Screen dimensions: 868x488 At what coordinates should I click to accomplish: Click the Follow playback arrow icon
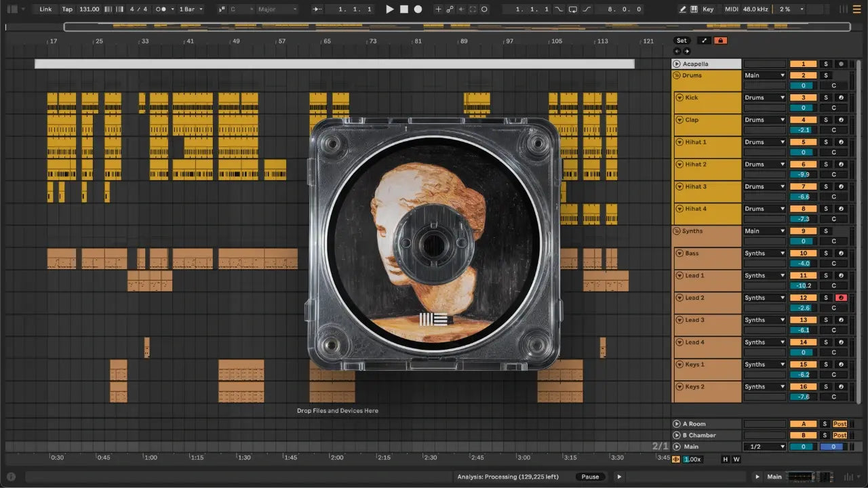[317, 9]
